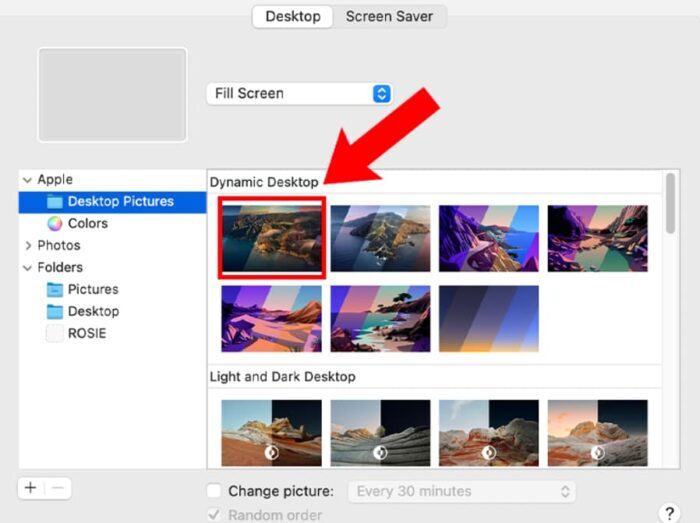Collapse the Folders section in sidebar
The height and width of the screenshot is (523, 700).
coord(27,268)
